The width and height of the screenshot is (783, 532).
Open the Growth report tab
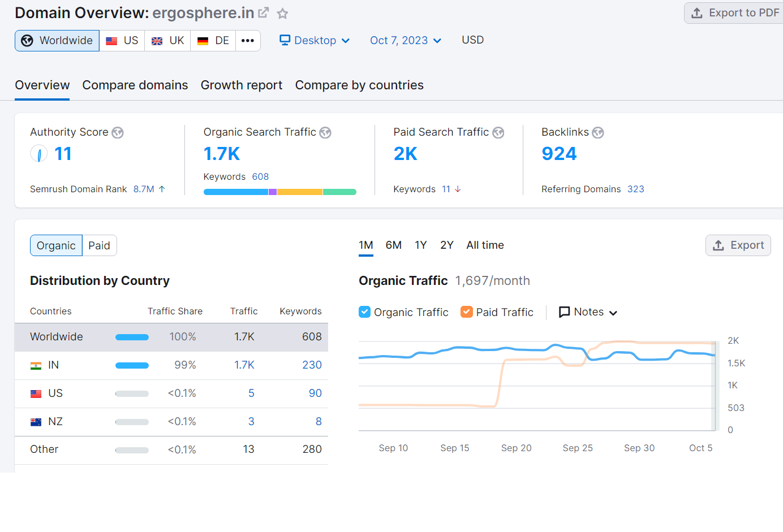point(242,85)
